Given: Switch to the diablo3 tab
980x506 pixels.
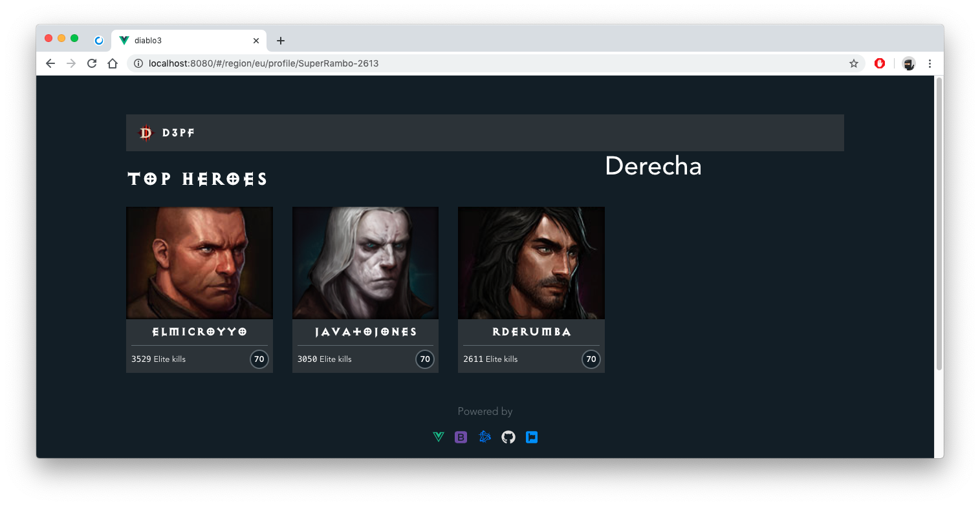Looking at the screenshot, I should click(188, 41).
